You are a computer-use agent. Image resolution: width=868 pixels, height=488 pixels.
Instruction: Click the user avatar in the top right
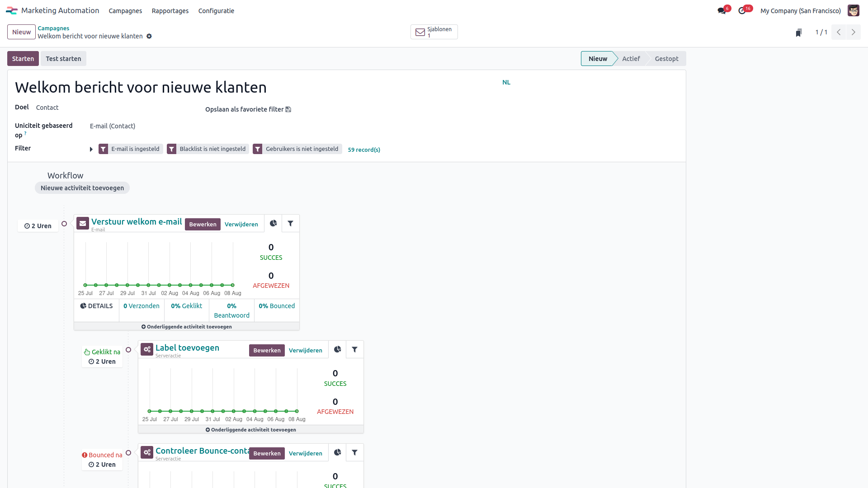point(853,10)
